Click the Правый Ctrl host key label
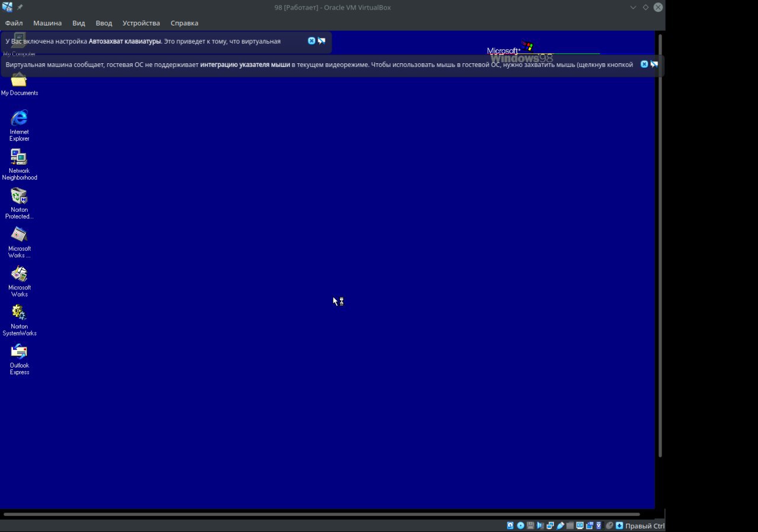Viewport: 758px width, 532px height. point(645,525)
